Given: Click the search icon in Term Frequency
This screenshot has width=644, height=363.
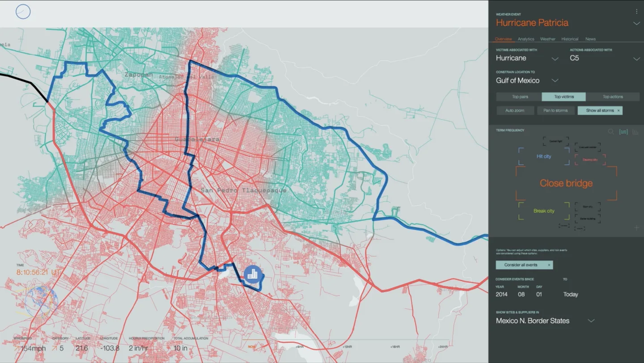Looking at the screenshot, I should click(611, 131).
